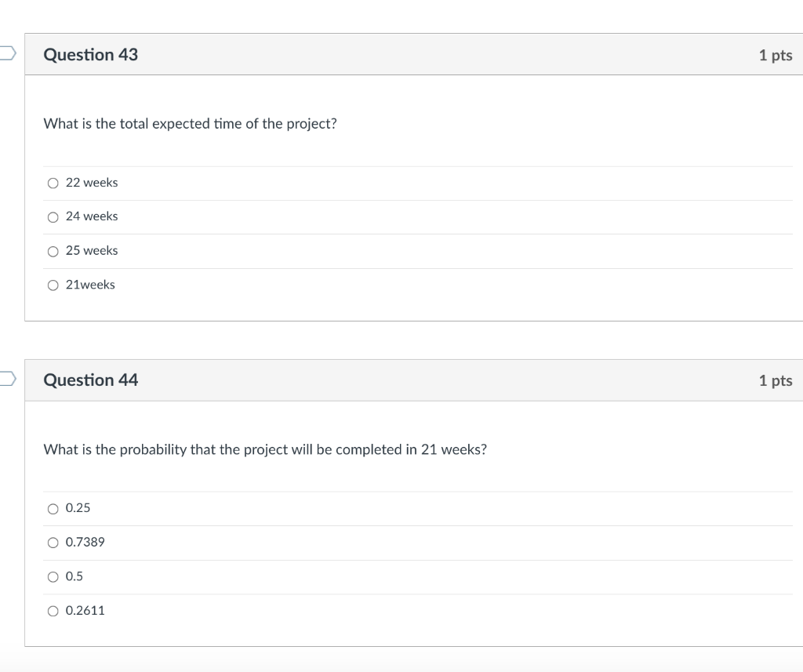The height and width of the screenshot is (672, 803).
Task: Select the 24 weeks answer option
Action: pos(53,216)
